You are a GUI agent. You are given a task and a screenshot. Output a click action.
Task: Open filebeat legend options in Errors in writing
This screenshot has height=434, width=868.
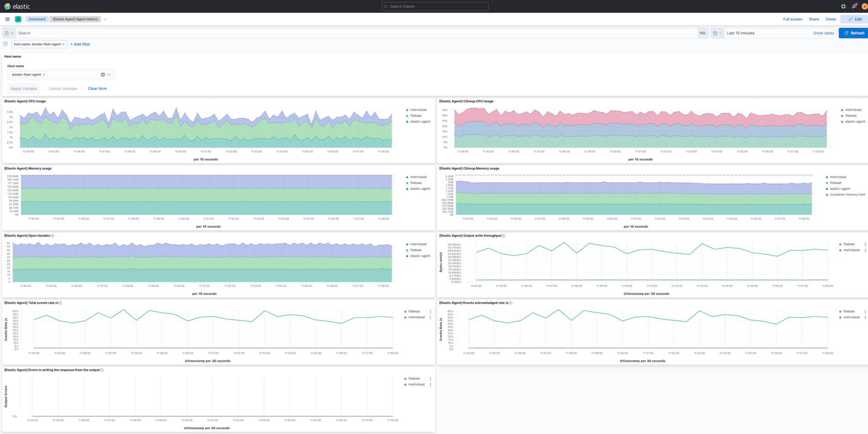(430, 379)
